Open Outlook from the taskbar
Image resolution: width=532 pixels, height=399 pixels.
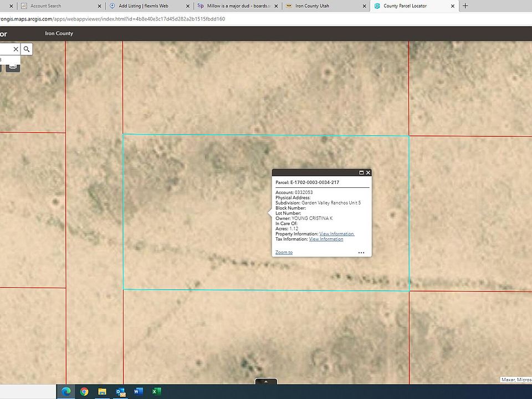point(120,392)
